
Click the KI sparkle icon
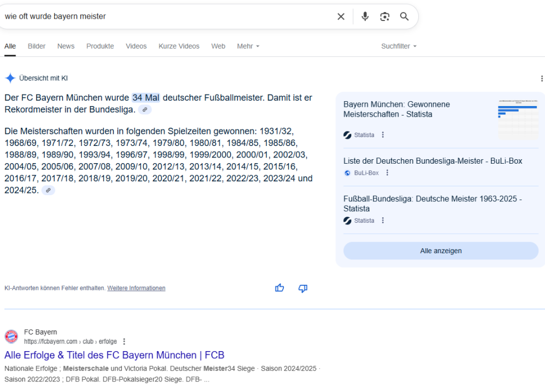pyautogui.click(x=9, y=77)
